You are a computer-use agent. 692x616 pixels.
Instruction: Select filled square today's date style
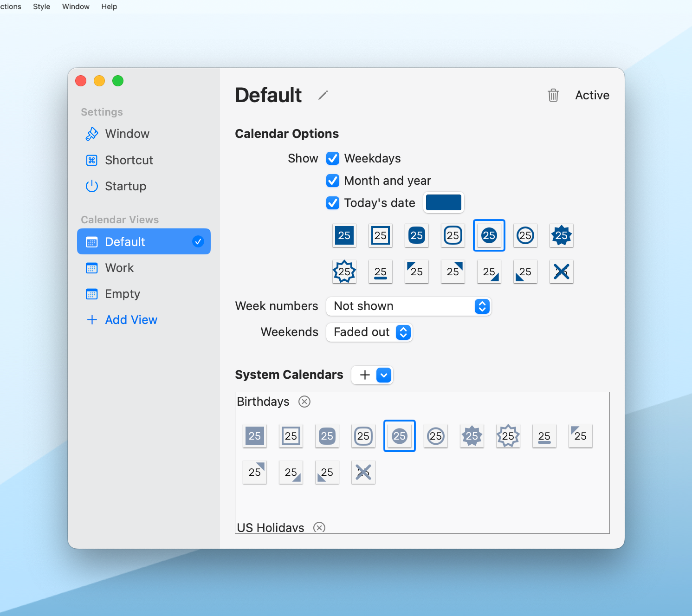[344, 235]
